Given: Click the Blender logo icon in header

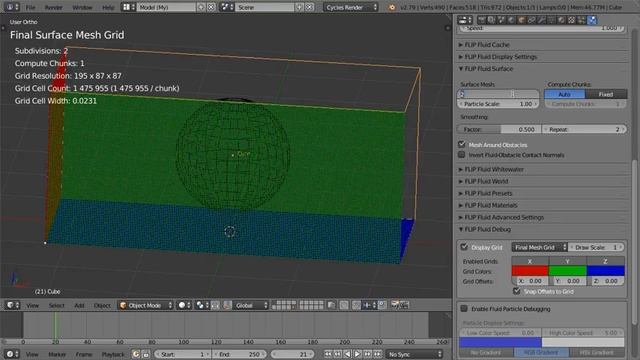Looking at the screenshot, I should click(x=392, y=7).
